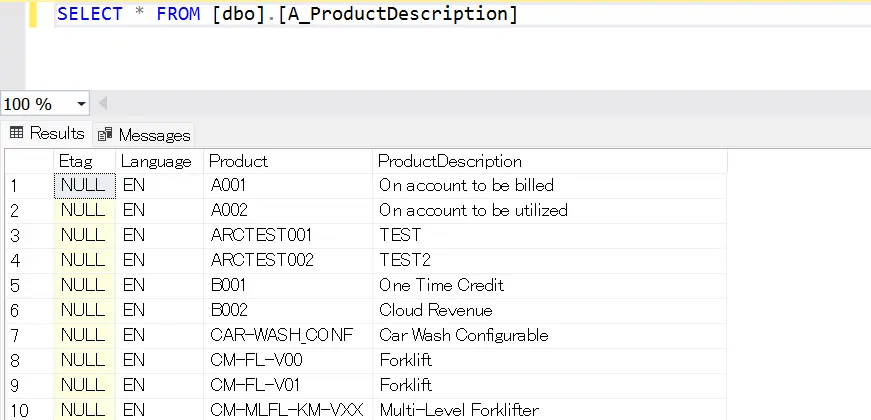Click the ARCTEST001 product cell
871x420 pixels.
pyautogui.click(x=262, y=235)
